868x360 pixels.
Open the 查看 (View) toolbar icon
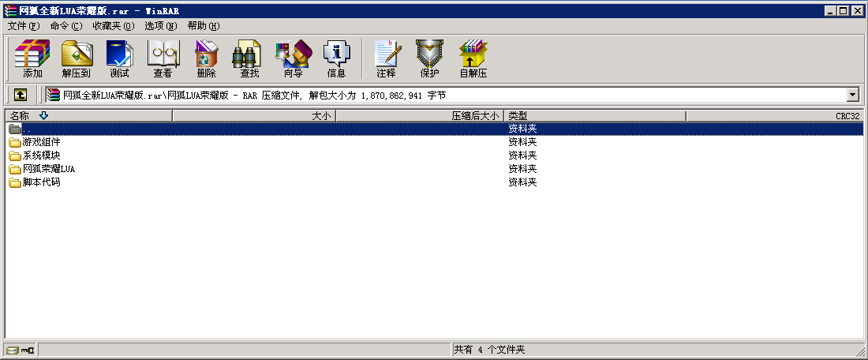pos(163,58)
